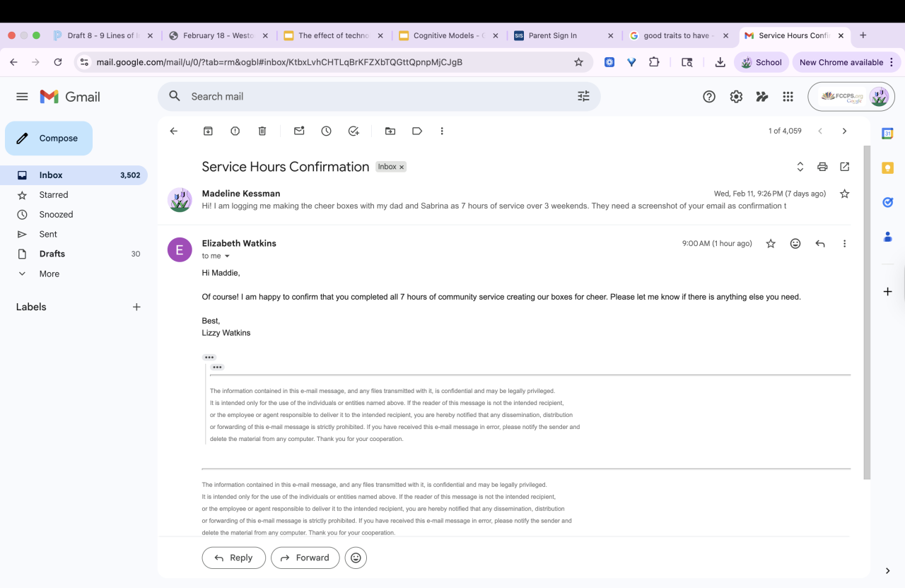Remove the Inbox label from conversation
Image resolution: width=905 pixels, height=588 pixels.
pos(402,167)
